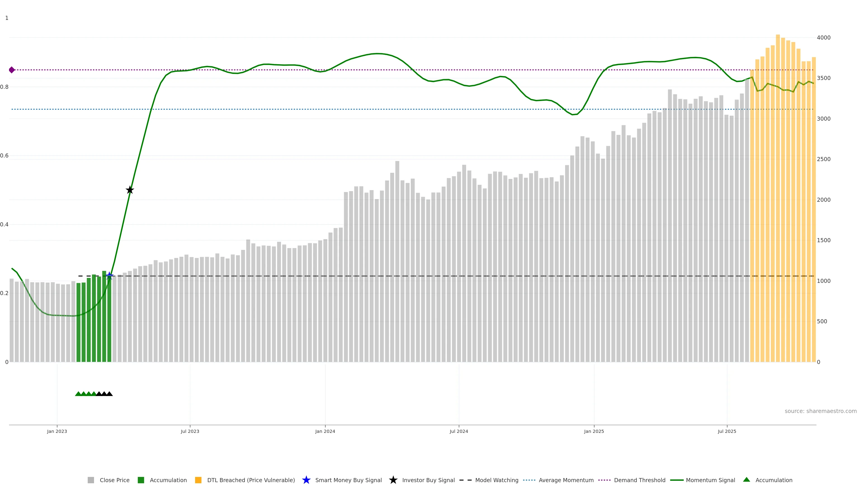Click the blue Smart Money Buy Signal star on chart
This screenshot has width=868, height=488.
[109, 276]
